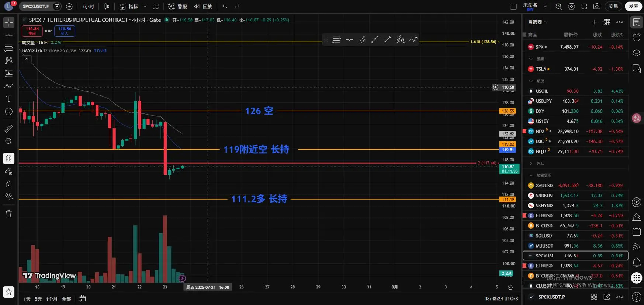Open the help center question icon

(x=637, y=297)
